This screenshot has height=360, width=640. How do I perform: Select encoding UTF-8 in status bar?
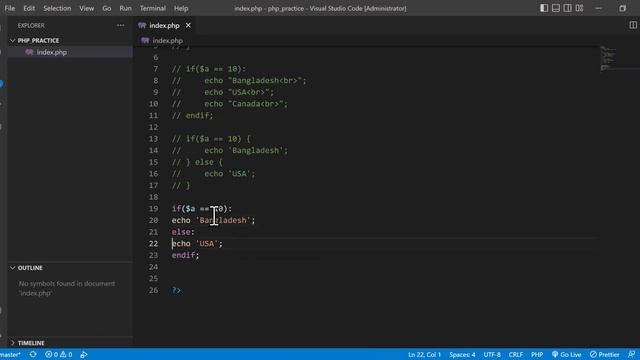[492, 354]
